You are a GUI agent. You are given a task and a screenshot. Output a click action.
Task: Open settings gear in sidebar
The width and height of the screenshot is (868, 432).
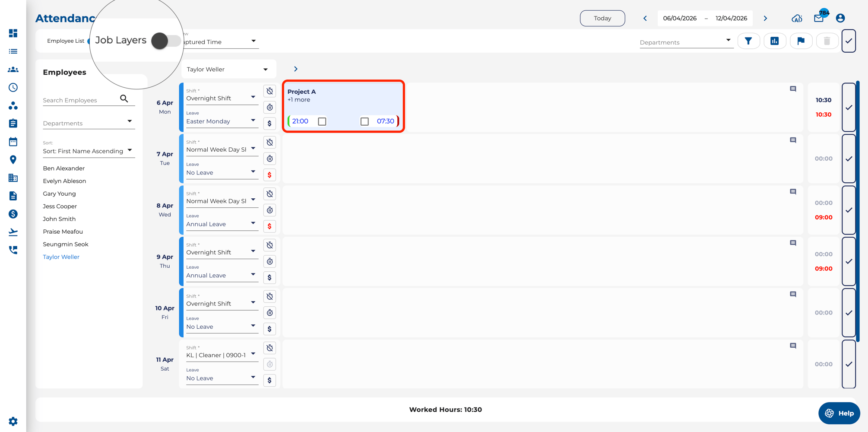[x=13, y=421]
